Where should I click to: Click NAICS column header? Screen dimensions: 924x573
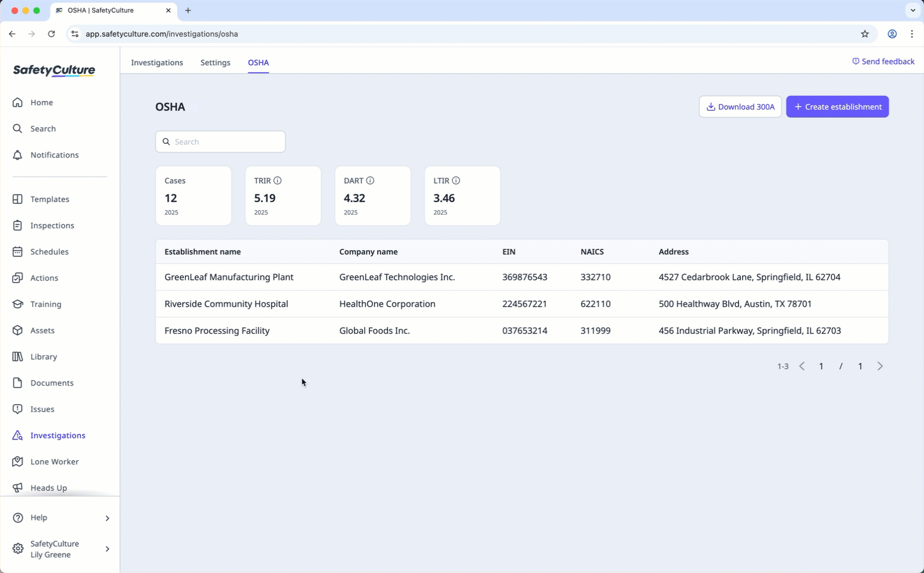tap(592, 252)
